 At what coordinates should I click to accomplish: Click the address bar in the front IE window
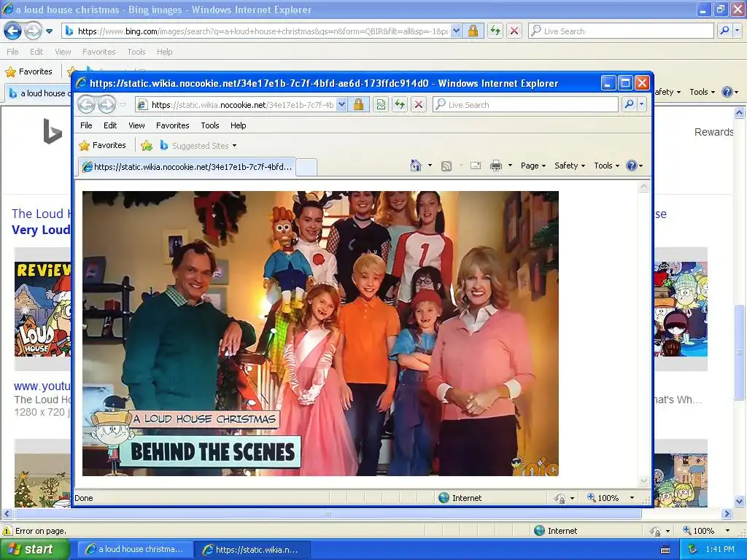pos(236,104)
